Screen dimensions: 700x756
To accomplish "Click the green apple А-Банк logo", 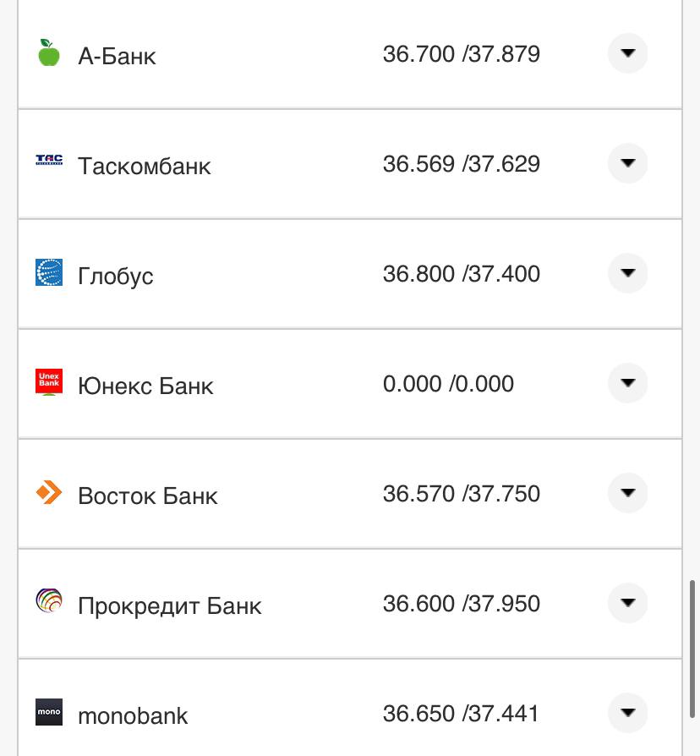I will (x=49, y=53).
